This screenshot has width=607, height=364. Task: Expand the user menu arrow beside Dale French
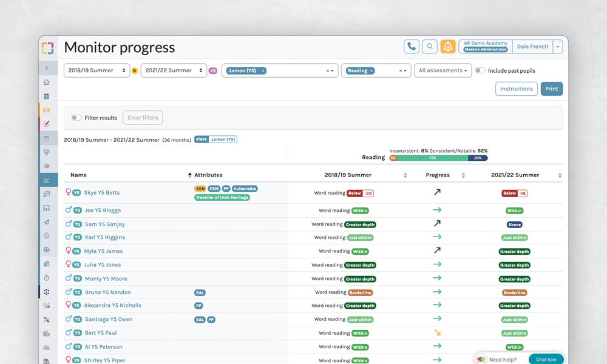click(557, 47)
